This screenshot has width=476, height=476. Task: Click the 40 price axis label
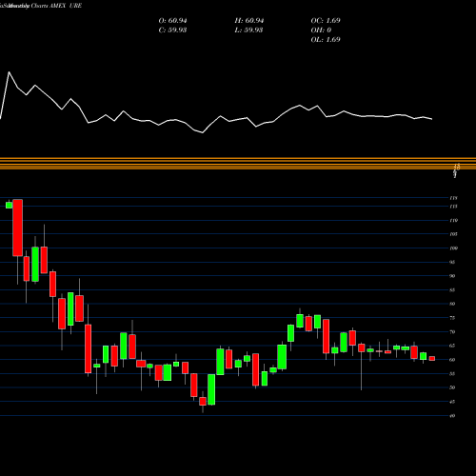point(452,416)
